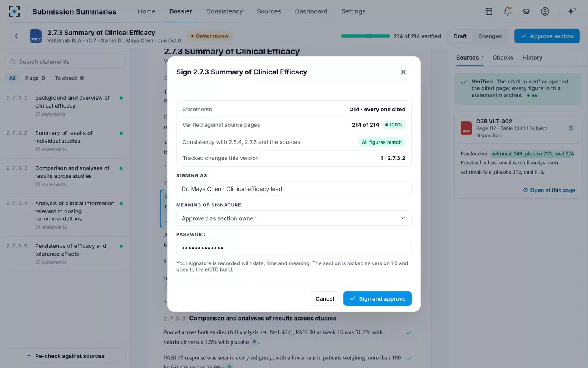Cancel the signing dialog
Viewport: 588px width, 368px height.
coord(325,298)
